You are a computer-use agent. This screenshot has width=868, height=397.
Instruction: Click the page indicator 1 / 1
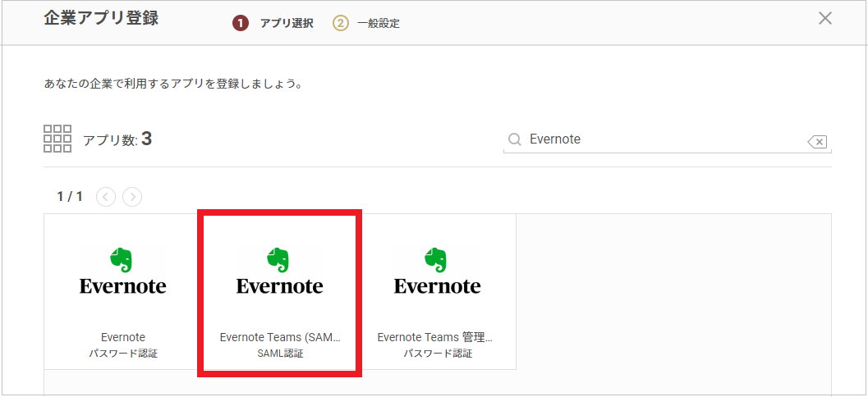pos(70,196)
